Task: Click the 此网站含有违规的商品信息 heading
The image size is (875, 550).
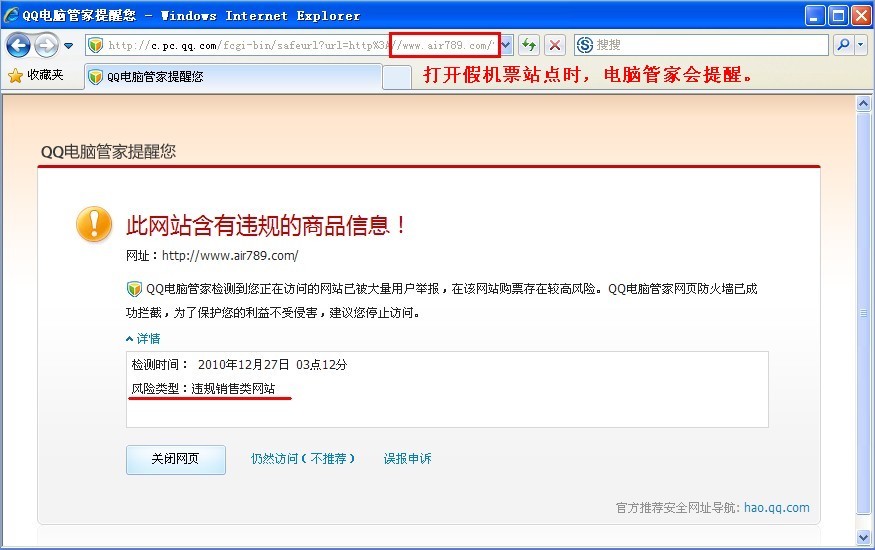Action: pos(266,225)
